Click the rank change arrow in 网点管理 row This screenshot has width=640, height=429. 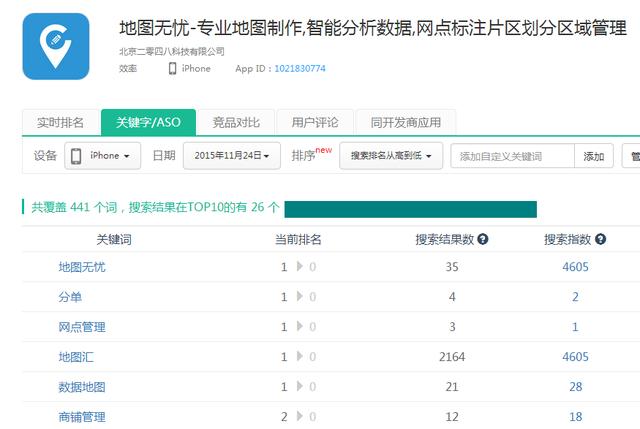(x=300, y=327)
